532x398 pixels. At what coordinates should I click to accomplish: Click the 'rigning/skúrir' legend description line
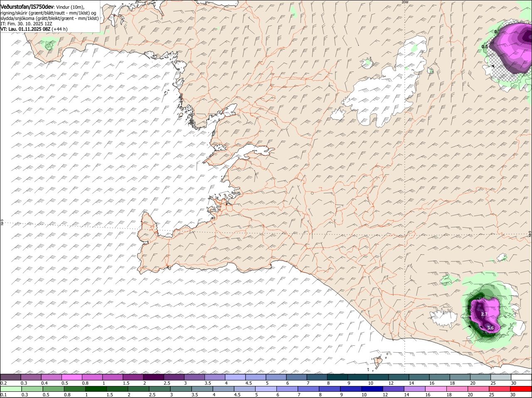tap(49, 12)
